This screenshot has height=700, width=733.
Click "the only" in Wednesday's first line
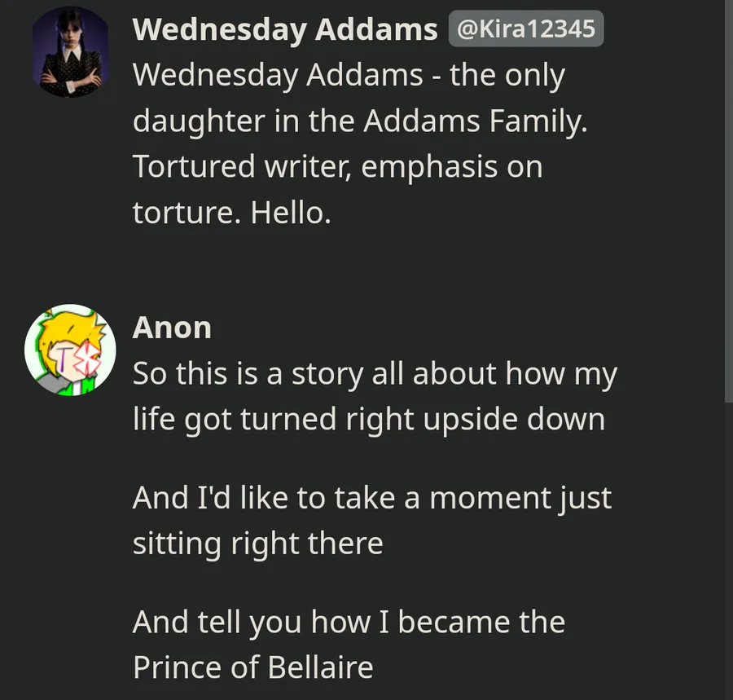tap(507, 76)
